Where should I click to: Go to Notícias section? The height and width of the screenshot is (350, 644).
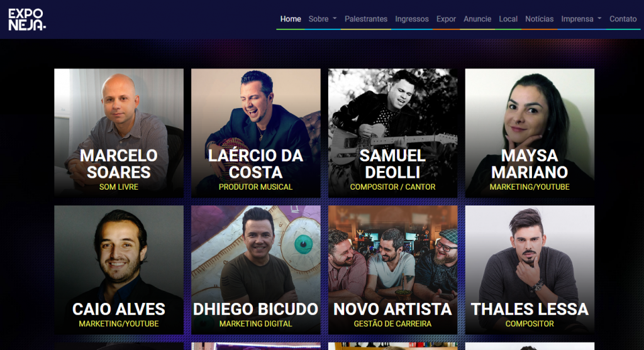[539, 19]
